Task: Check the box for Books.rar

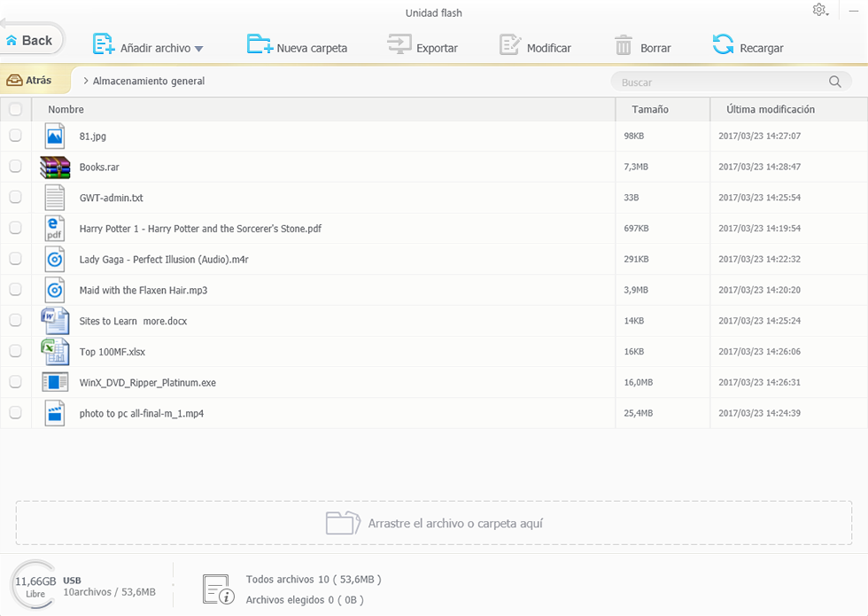Action: coord(16,167)
